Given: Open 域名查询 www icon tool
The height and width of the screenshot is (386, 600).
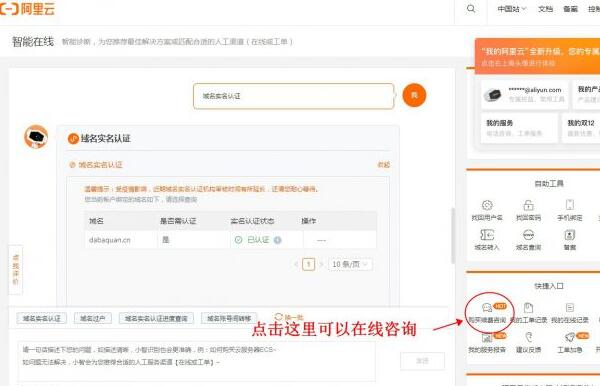Looking at the screenshot, I should click(528, 235).
